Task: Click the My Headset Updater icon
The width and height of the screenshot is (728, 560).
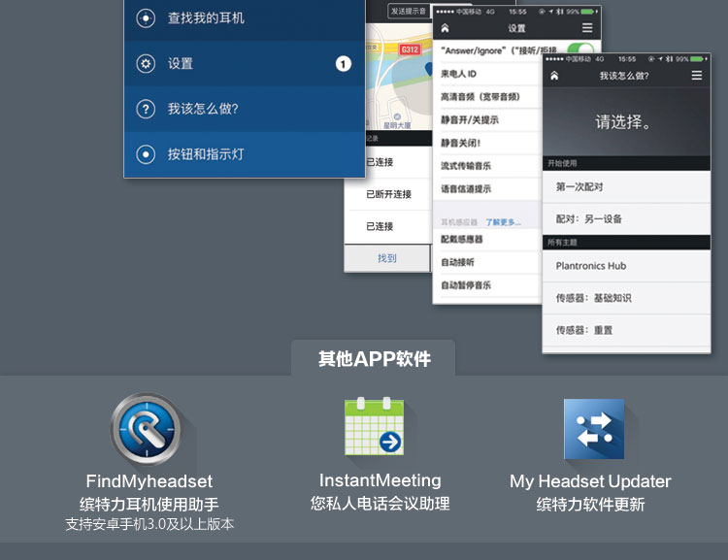Action: (x=594, y=429)
